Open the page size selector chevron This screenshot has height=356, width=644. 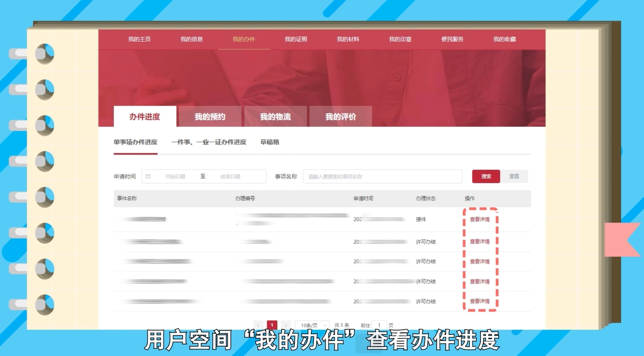click(325, 325)
